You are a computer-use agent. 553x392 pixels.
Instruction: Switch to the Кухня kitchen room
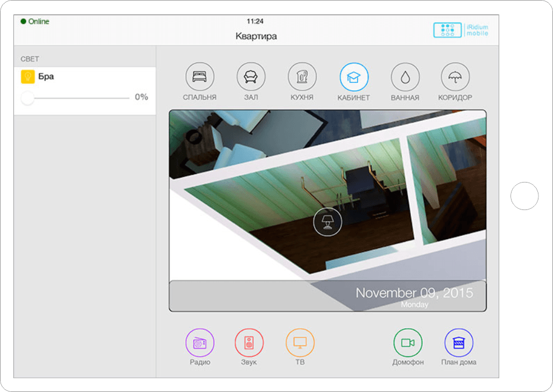pyautogui.click(x=302, y=77)
